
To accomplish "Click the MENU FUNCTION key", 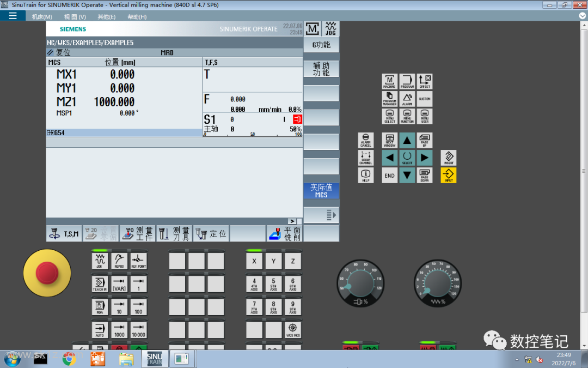I will click(407, 116).
